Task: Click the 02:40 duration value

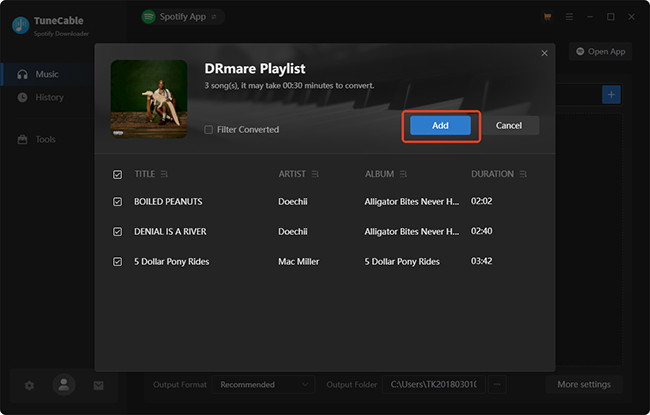Action: [482, 231]
